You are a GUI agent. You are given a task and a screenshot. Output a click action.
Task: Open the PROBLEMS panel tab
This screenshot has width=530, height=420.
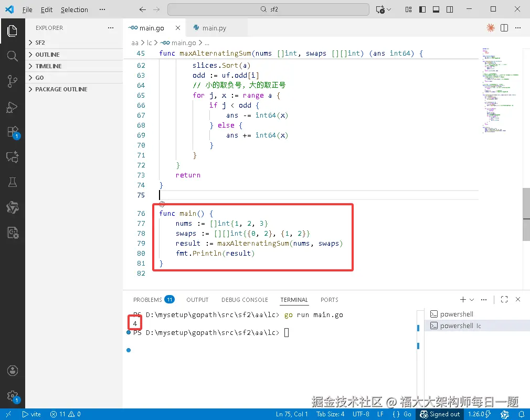pyautogui.click(x=153, y=300)
